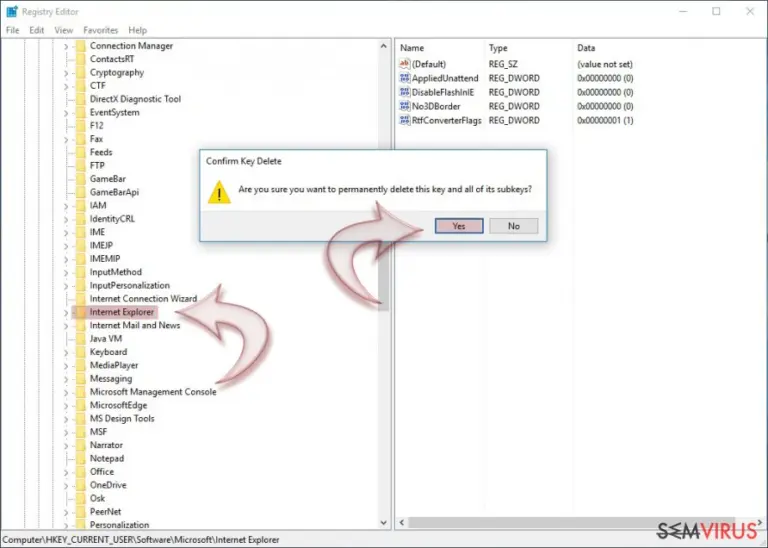Expand the Keyboard key
The height and width of the screenshot is (548, 768).
(x=66, y=353)
